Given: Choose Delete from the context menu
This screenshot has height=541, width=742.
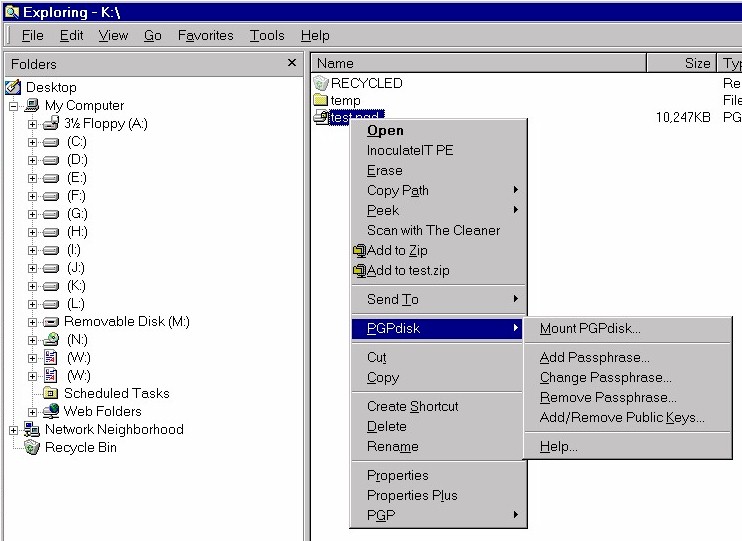Looking at the screenshot, I should (439, 426).
